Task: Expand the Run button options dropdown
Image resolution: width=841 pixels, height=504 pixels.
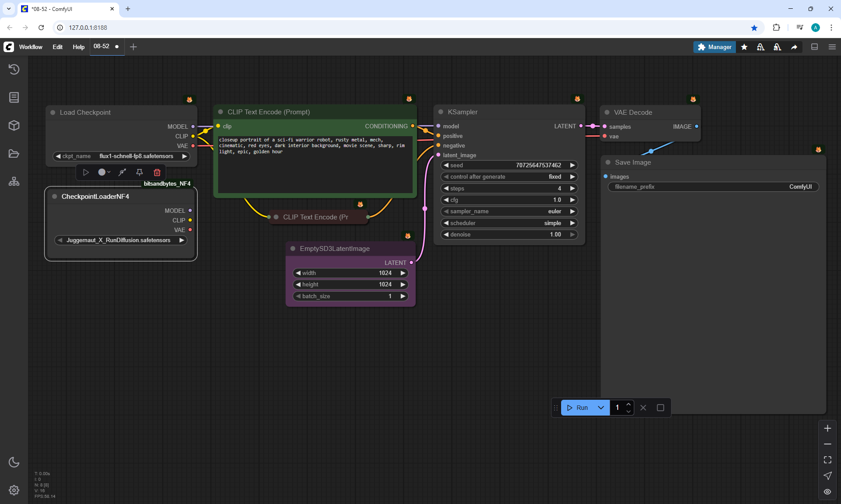Action: click(601, 408)
